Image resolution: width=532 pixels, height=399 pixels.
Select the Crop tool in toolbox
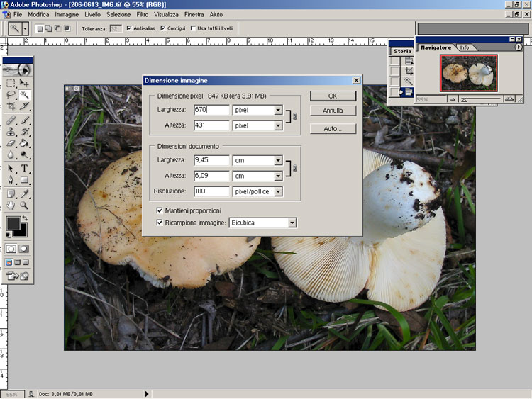coord(11,106)
